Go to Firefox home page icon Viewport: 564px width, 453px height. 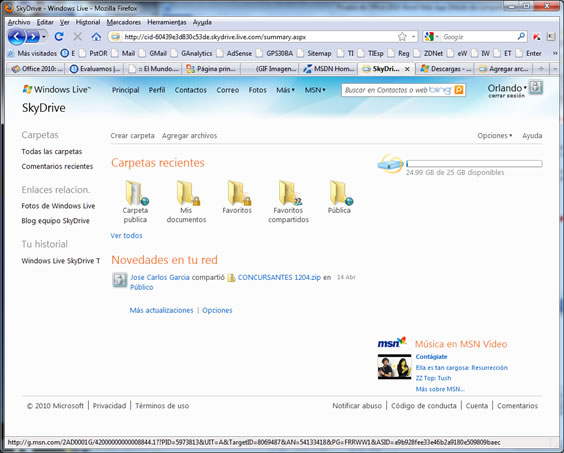(96, 36)
